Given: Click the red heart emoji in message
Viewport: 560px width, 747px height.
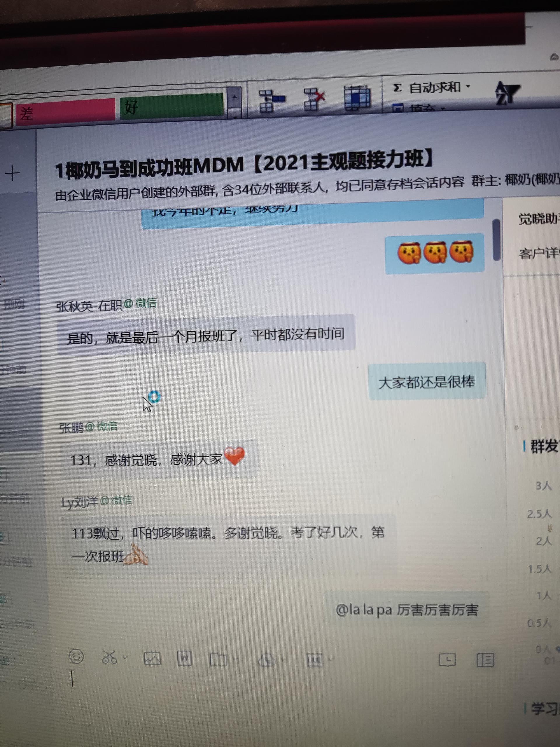Looking at the screenshot, I should click(x=234, y=457).
